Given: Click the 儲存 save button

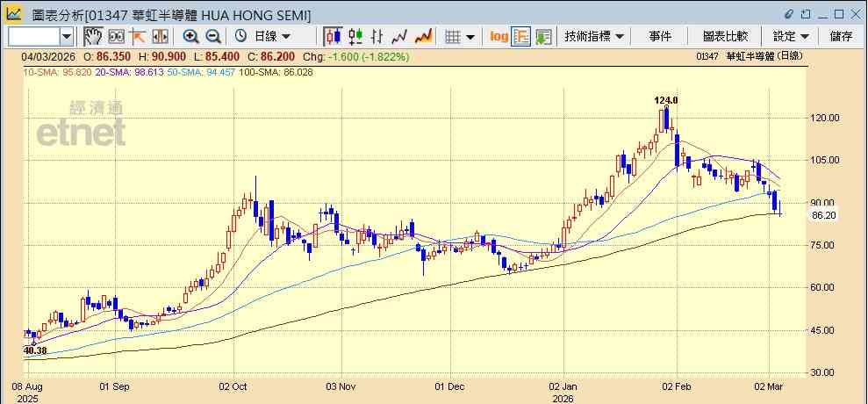Looking at the screenshot, I should click(841, 37).
